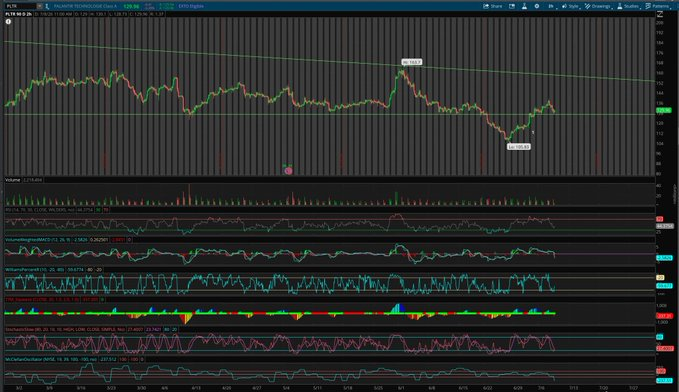The image size is (679, 392).
Task: Click the 3/2 date on time axis
Action: click(19, 388)
